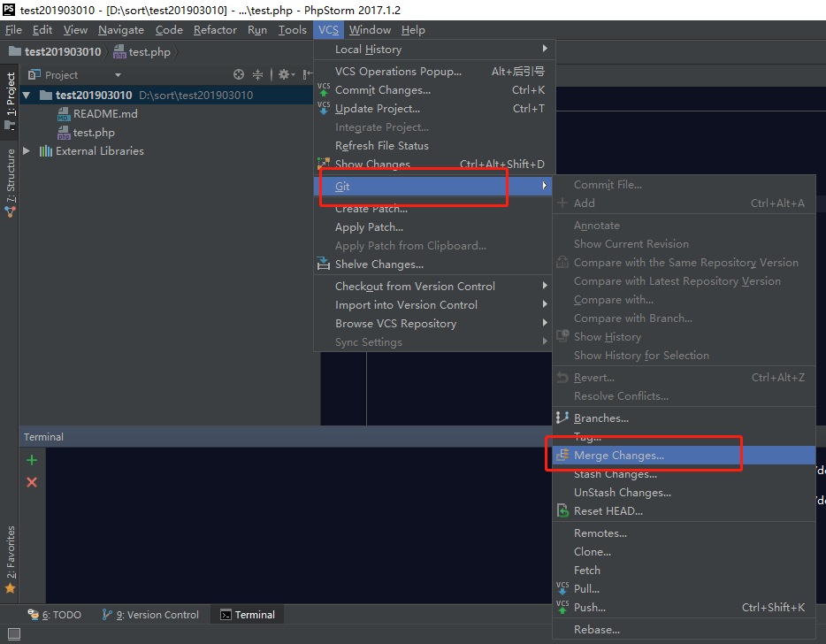Open the Project panel settings gear
Viewport: 826px width, 644px height.
[284, 74]
